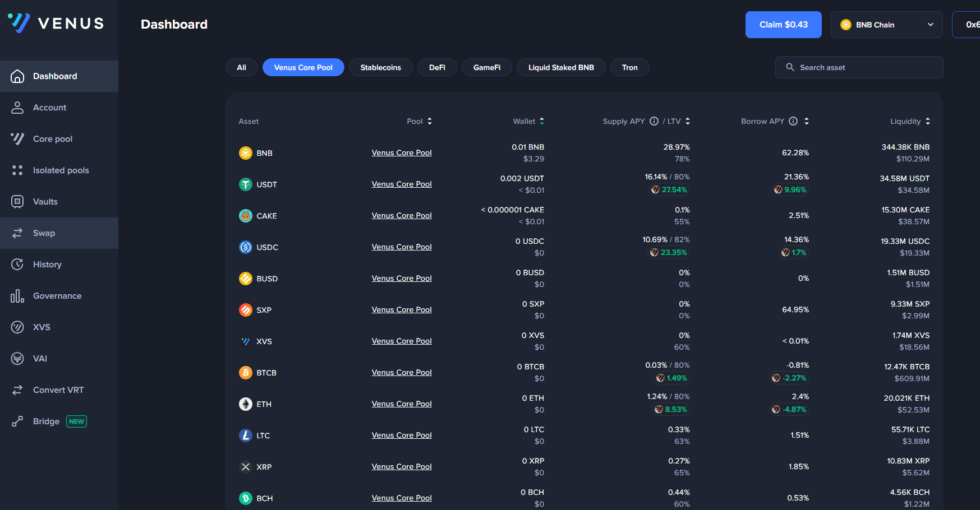
Task: Click the 9.96% borrow reward badge
Action: pyautogui.click(x=790, y=190)
